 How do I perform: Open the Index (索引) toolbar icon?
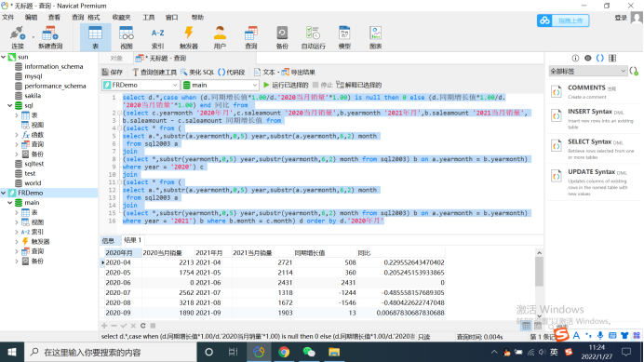tap(157, 37)
